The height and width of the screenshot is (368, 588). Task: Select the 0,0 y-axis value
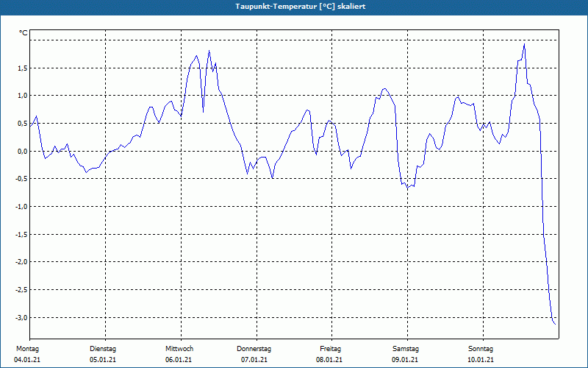pos(22,152)
